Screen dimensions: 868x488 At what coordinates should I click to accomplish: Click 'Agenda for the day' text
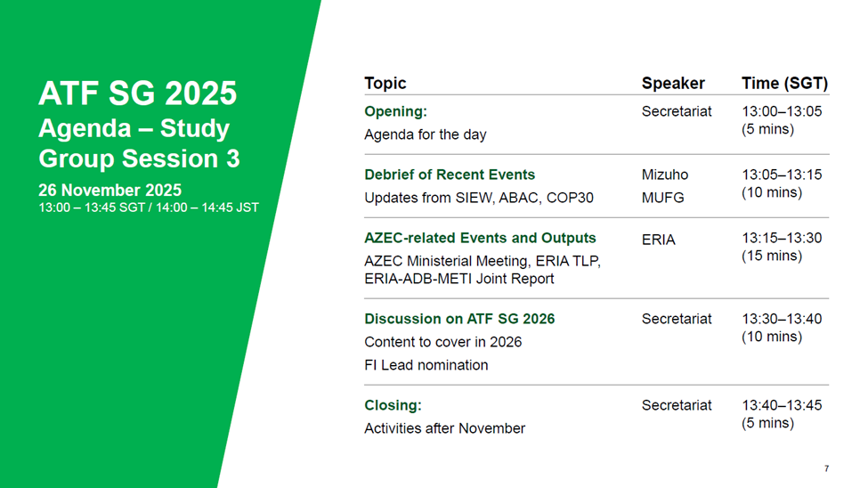coord(425,134)
